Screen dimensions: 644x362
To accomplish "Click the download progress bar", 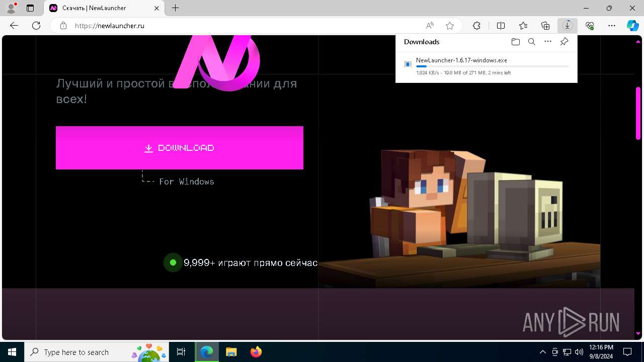I will coord(492,66).
